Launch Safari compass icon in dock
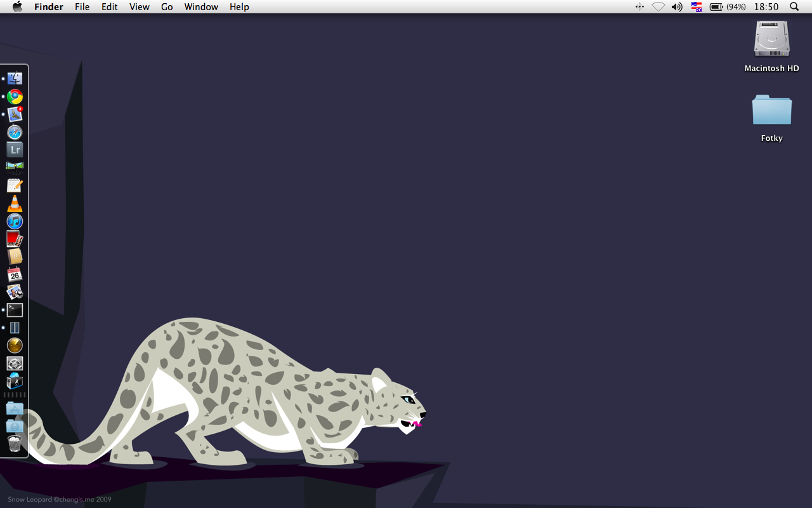Image resolution: width=812 pixels, height=508 pixels. pos(15,132)
